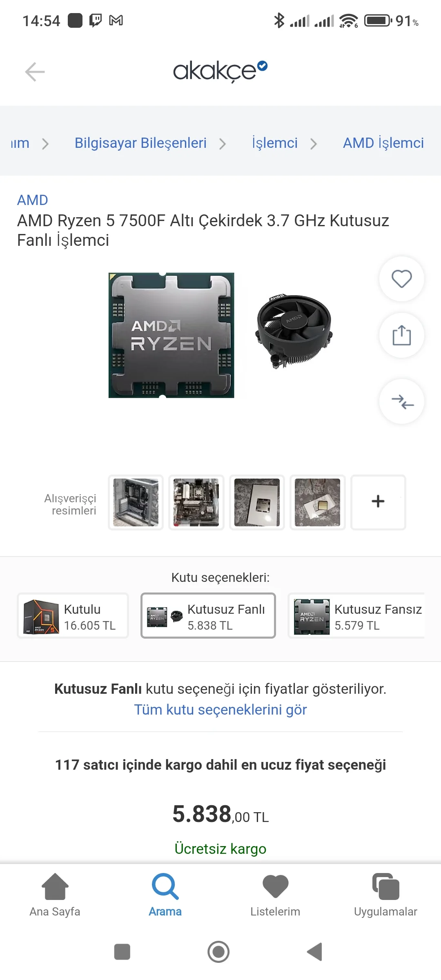The height and width of the screenshot is (980, 441).
Task: Open AMD brand link above title
Action: coord(33,200)
